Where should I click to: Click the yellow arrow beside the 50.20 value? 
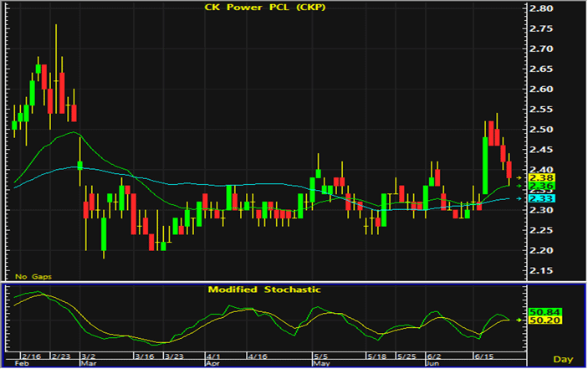coord(519,320)
